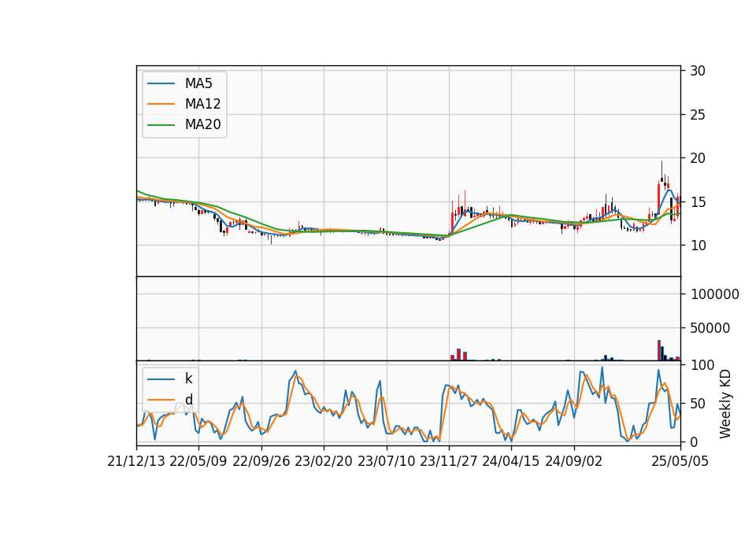Click the MA20 legend label

pos(202,124)
